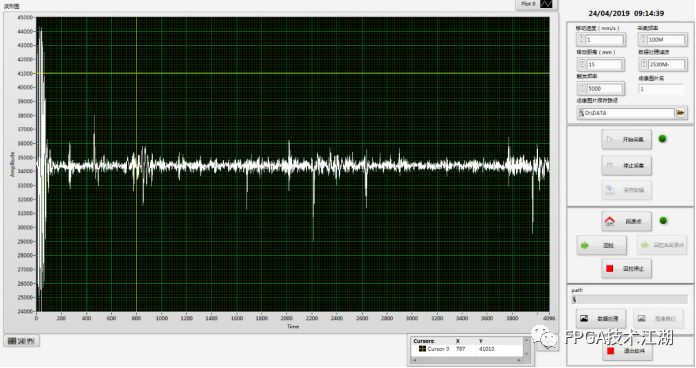Click the Cursors legend vertical scrollbar
The image size is (696, 368).
click(x=526, y=347)
